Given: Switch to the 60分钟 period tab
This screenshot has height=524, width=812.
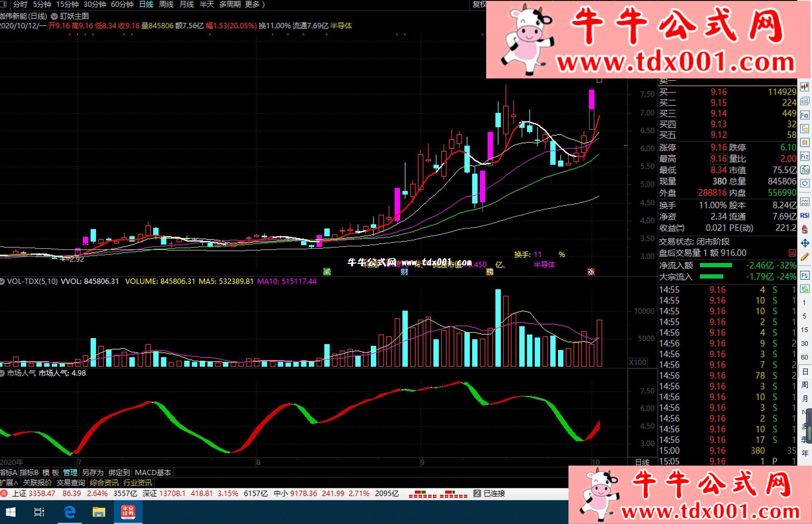Looking at the screenshot, I should coord(122,4).
